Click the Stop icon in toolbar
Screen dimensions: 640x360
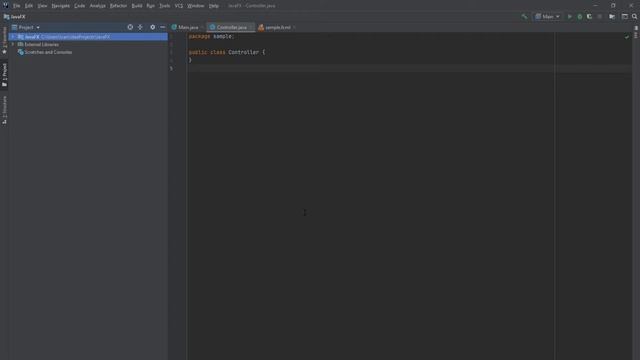[600, 17]
